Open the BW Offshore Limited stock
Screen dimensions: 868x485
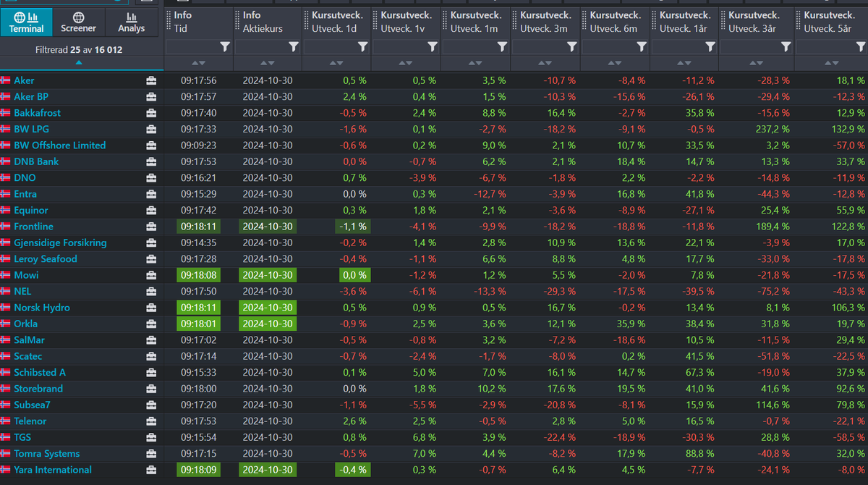59,145
